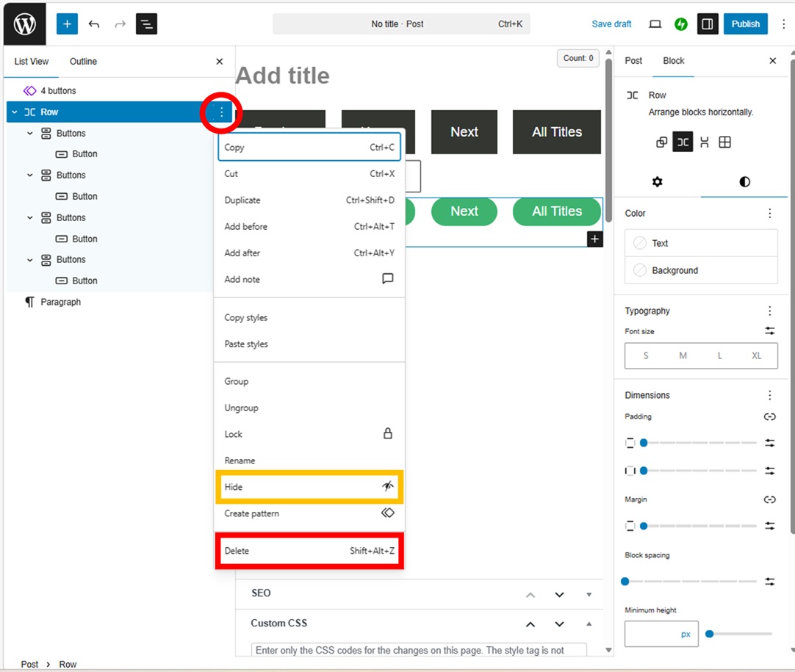Click the Save draft link
The width and height of the screenshot is (795, 672).
611,24
